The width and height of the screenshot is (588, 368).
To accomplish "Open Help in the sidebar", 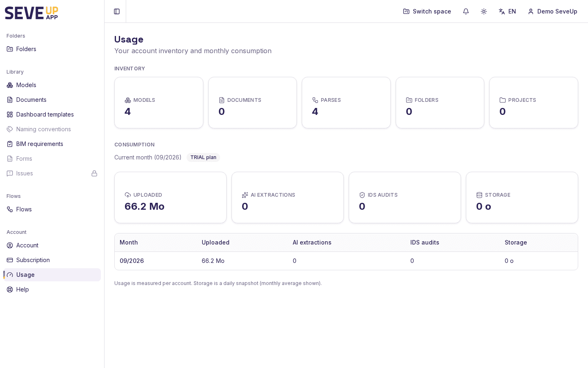I will click(52, 289).
